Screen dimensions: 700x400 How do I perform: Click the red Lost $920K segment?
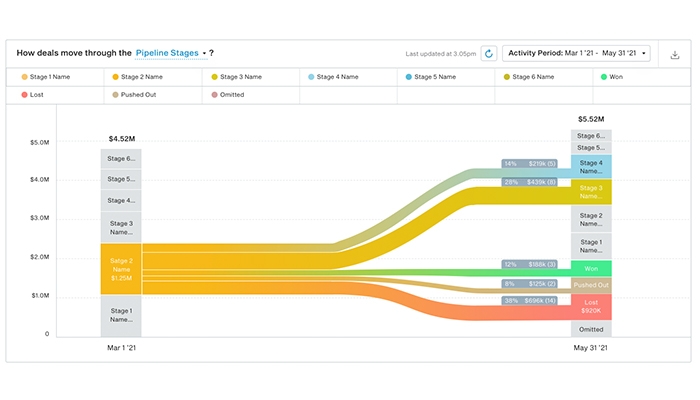[x=591, y=307]
